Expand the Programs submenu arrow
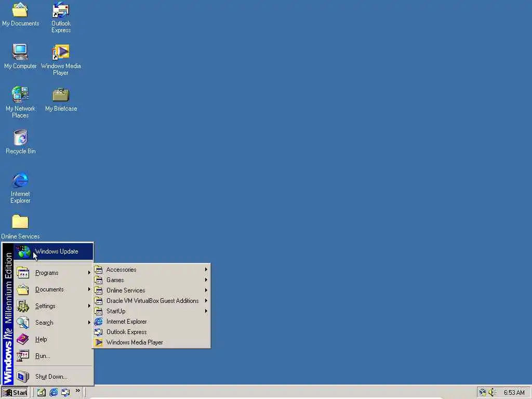Screen dimensions: 532x399 89,273
